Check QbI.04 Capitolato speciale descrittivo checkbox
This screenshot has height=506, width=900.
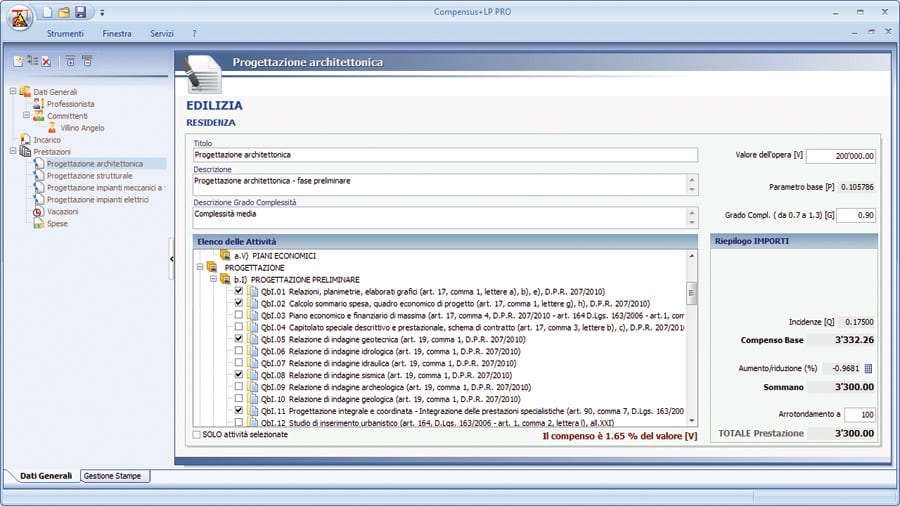click(x=239, y=327)
